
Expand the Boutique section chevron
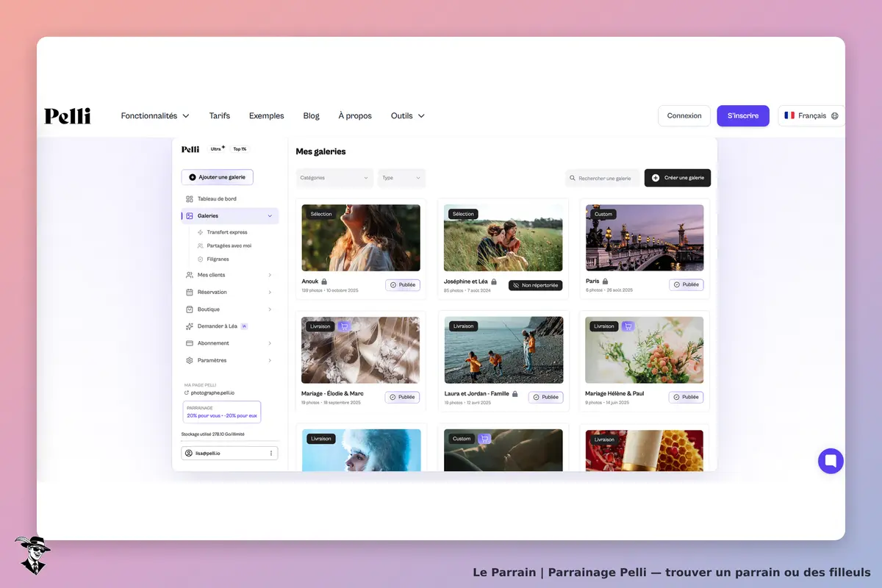pyautogui.click(x=270, y=309)
